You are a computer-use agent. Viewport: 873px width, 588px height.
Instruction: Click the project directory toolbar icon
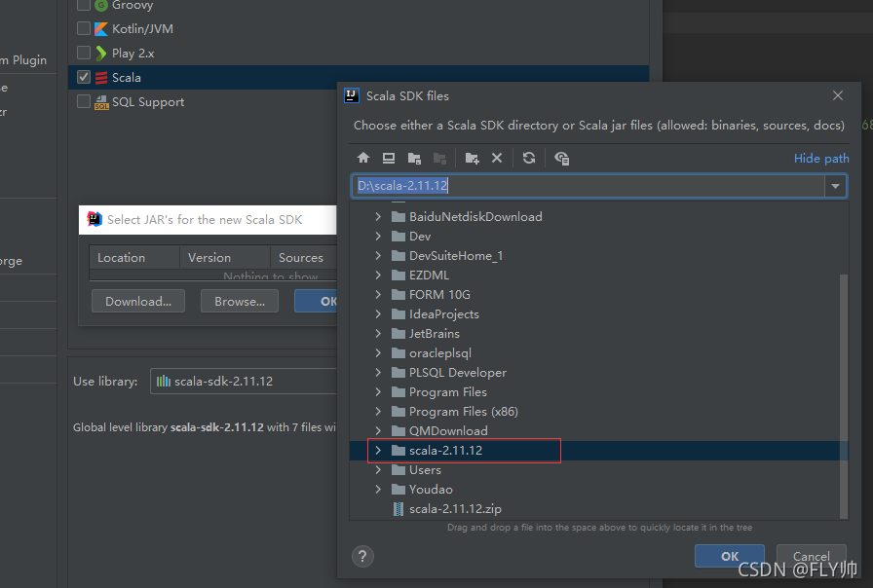pyautogui.click(x=414, y=158)
